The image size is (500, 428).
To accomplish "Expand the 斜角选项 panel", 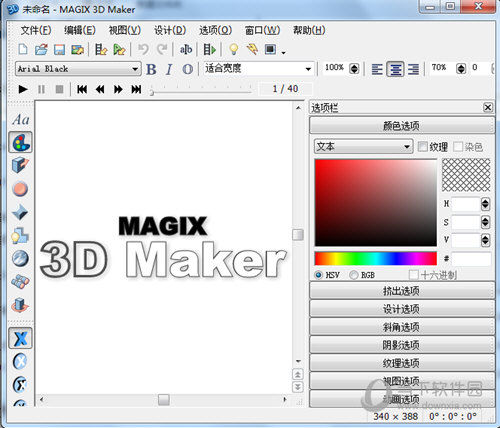I will tap(402, 327).
